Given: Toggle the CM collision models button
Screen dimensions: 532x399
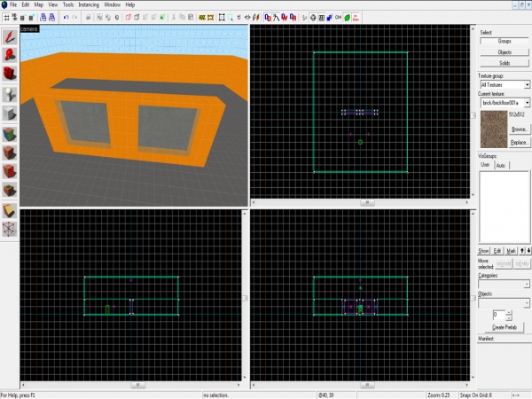Looking at the screenshot, I should (x=337, y=17).
